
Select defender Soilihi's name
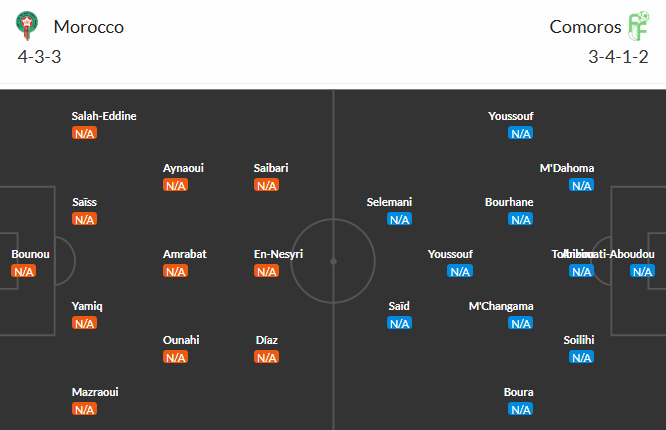coord(579,340)
